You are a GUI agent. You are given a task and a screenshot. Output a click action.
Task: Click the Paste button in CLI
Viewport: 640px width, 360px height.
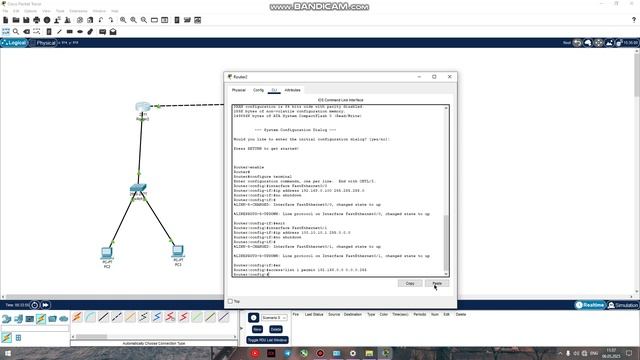[437, 283]
